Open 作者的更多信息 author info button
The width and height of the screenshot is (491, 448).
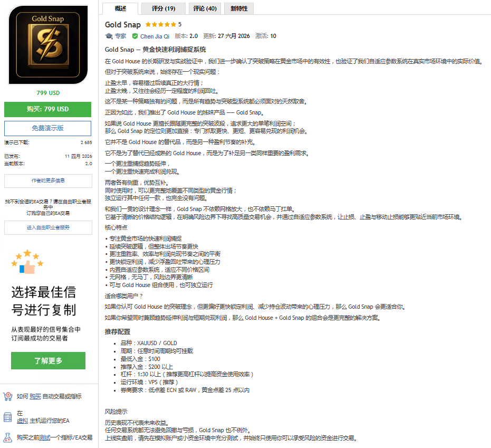click(48, 181)
